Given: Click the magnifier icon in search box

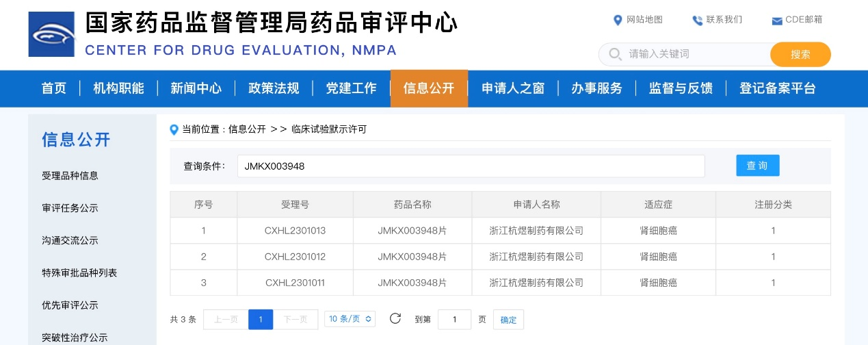Looking at the screenshot, I should pyautogui.click(x=615, y=54).
